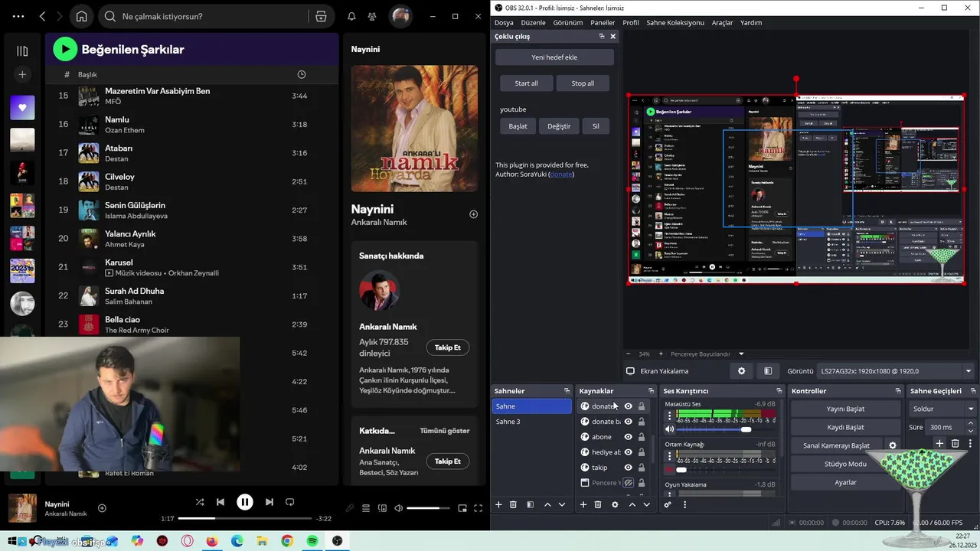Viewport: 980px width, 551px height.
Task: Open virtual camera settings gear
Action: [x=892, y=445]
